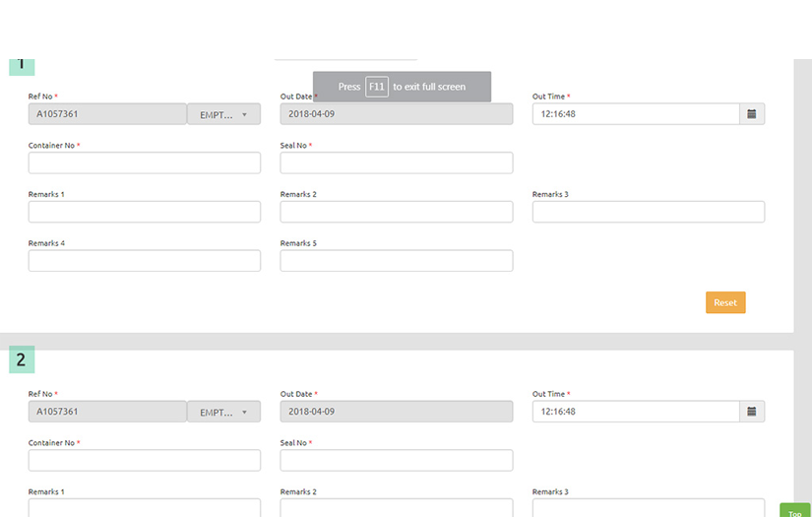Click the Remarks 2 field in section 2

tap(397, 508)
